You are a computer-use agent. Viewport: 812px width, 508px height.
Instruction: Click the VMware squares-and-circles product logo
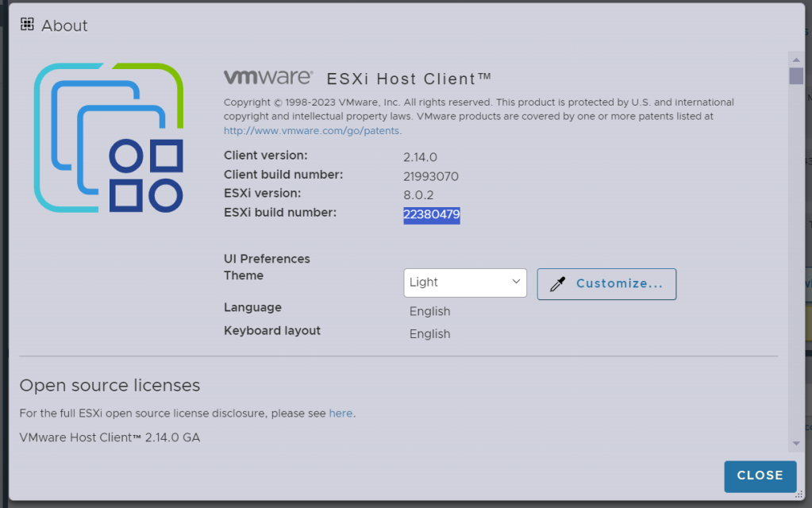coord(110,137)
